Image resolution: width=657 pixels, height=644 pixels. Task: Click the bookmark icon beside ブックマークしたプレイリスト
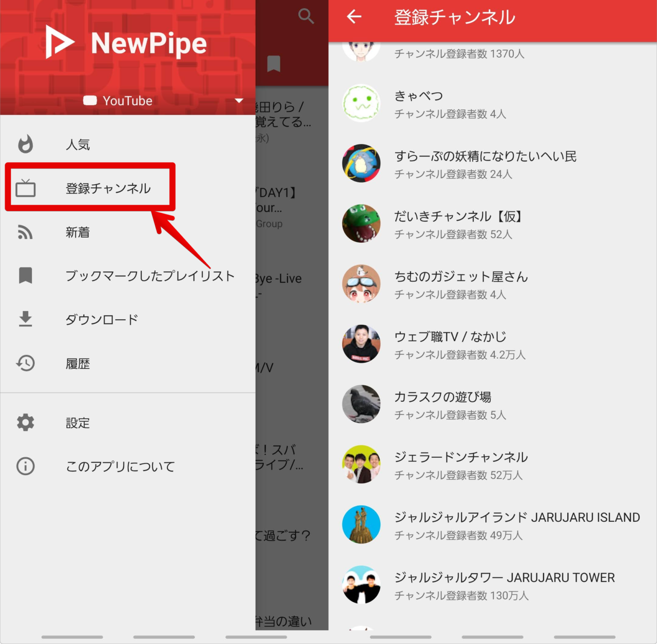click(x=26, y=276)
